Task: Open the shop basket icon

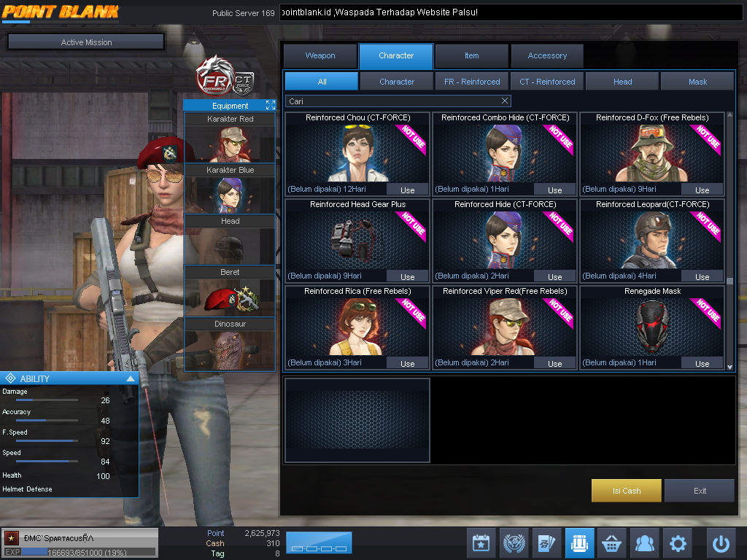Action: click(612, 542)
